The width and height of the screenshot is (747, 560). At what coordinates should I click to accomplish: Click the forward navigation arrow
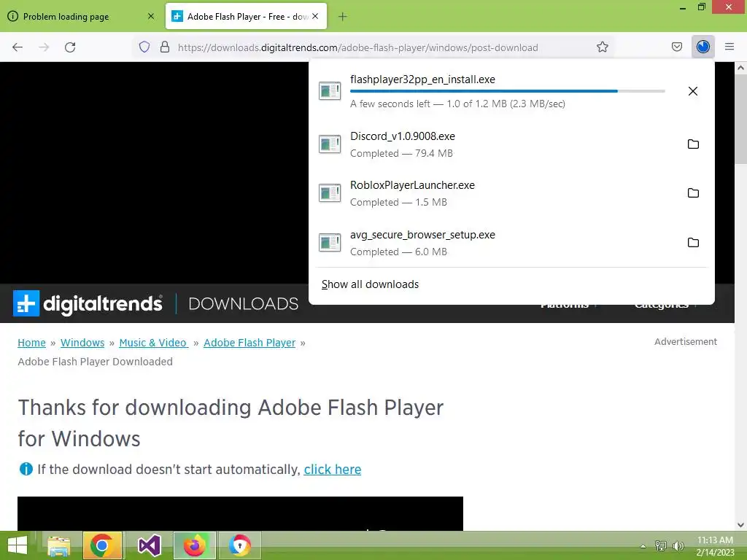tap(44, 47)
